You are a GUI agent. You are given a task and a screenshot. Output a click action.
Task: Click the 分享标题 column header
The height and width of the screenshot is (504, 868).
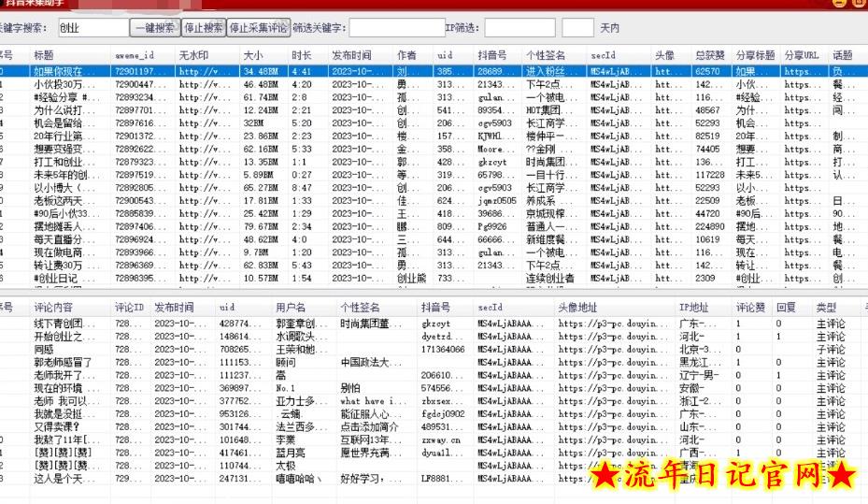pyautogui.click(x=756, y=55)
